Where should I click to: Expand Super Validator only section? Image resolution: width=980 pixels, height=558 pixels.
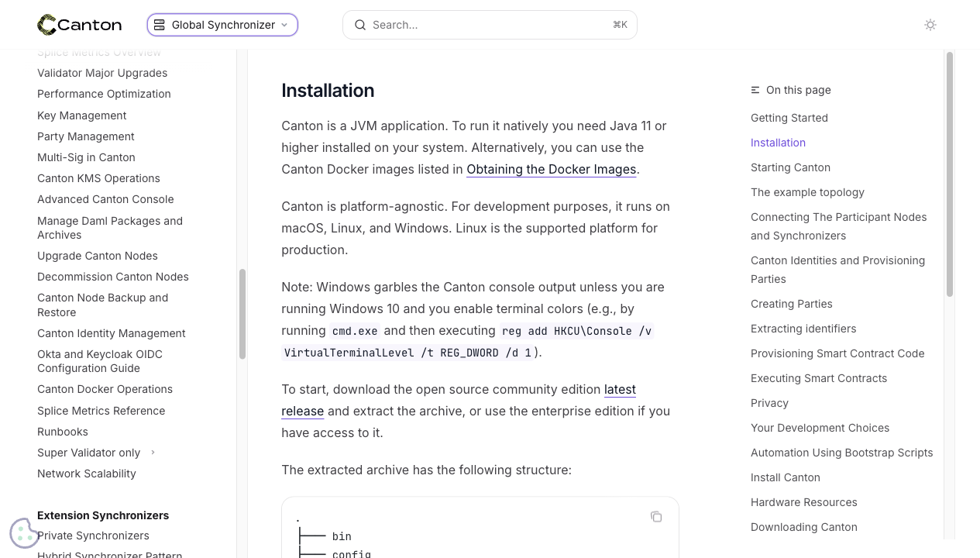(96, 453)
